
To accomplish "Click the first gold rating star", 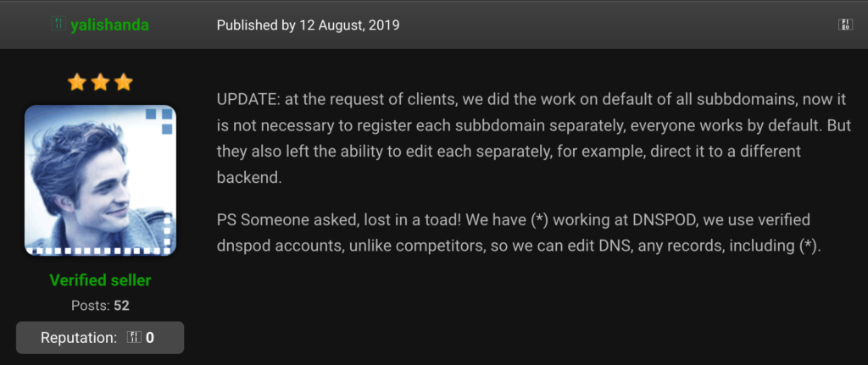I will click(76, 82).
